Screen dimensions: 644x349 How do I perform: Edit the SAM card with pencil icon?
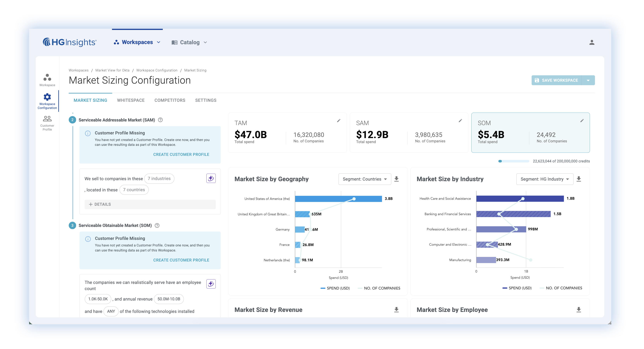click(x=460, y=121)
